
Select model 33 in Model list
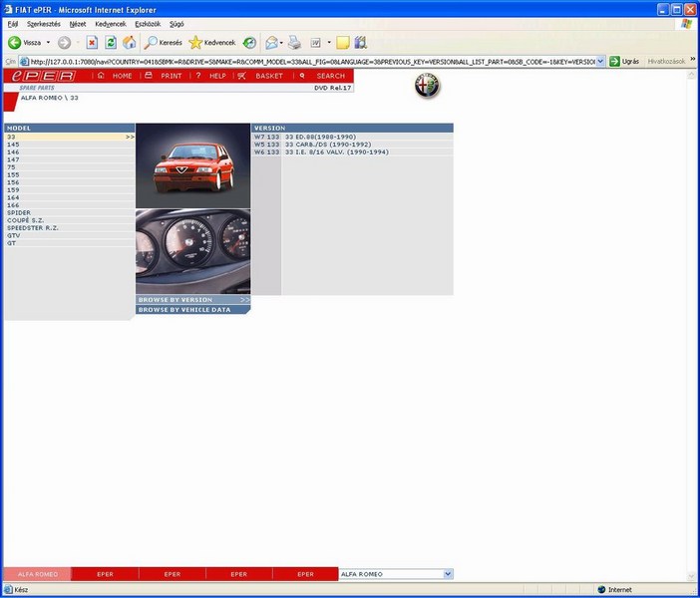pyautogui.click(x=69, y=137)
